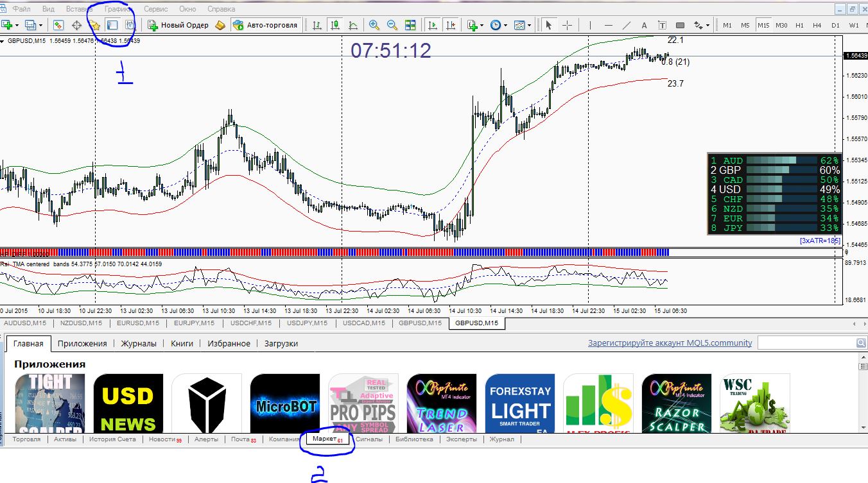Switch to EURUSD,M15 chart tab
Image resolution: width=868 pixels, height=483 pixels.
pyautogui.click(x=138, y=323)
